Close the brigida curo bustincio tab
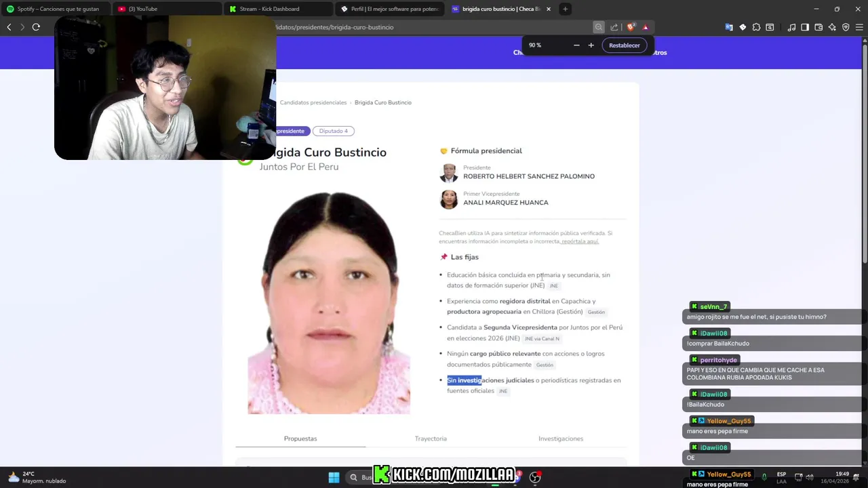This screenshot has height=488, width=868. point(548,9)
